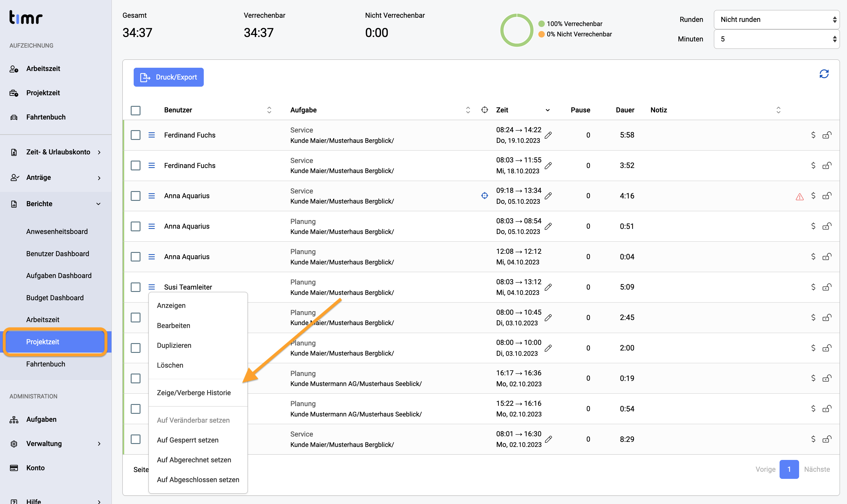
Task: Sort by Aufgabe column arrows
Action: point(468,110)
